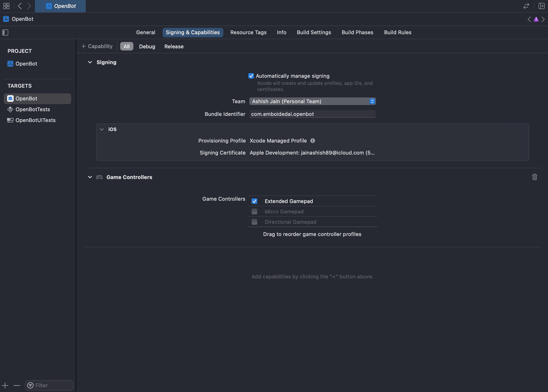Enable Micro Gamepad profile

tap(254, 212)
